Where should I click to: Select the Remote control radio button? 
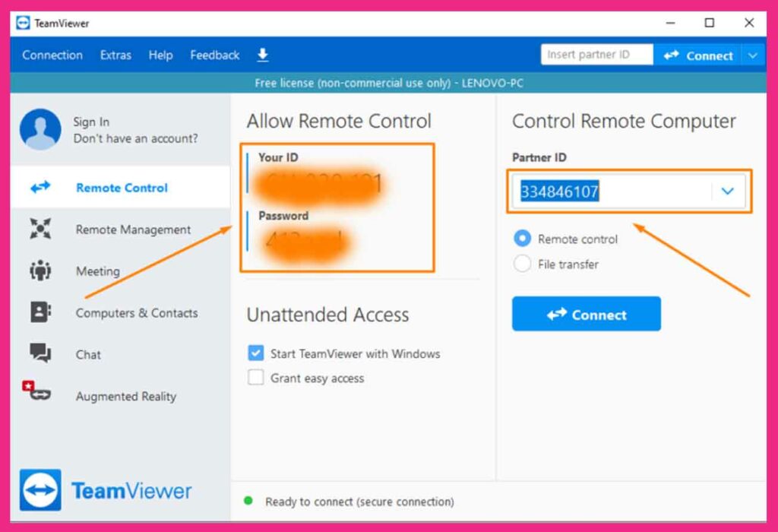tap(523, 239)
